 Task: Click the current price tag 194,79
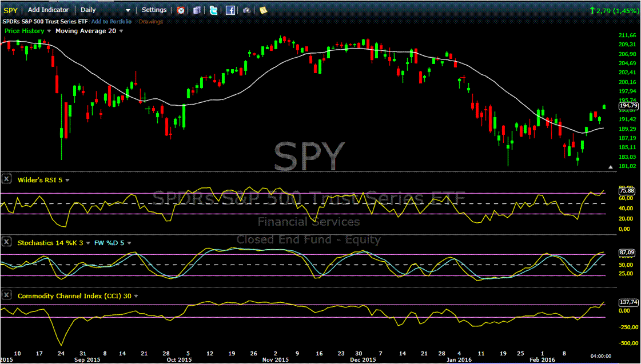[x=629, y=105]
